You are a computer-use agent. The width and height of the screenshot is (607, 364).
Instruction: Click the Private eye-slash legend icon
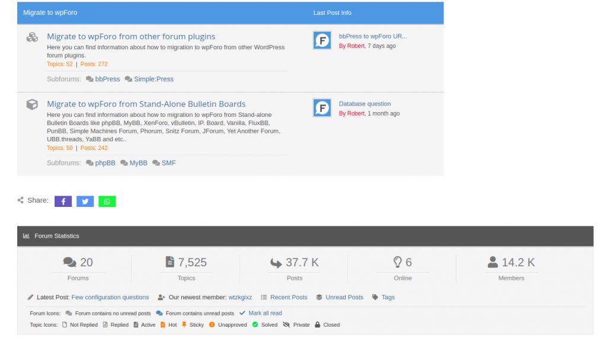tap(286, 325)
